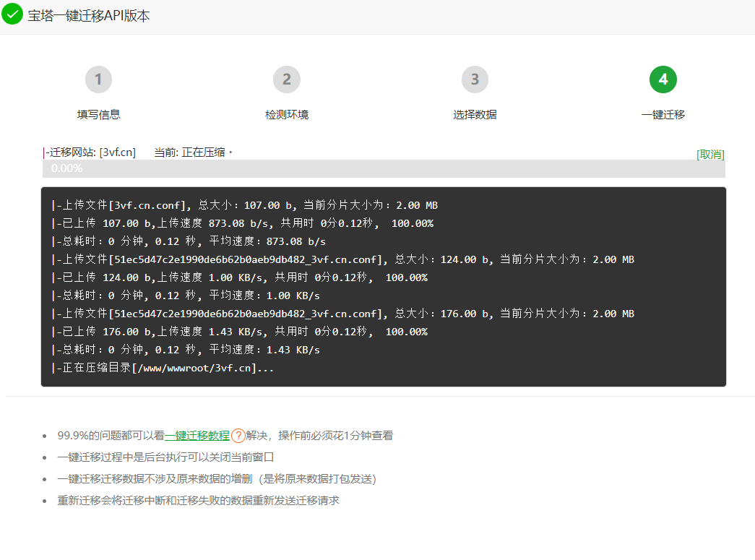755x560 pixels.
Task: Click the 迁移网站 [3vf.cn] status text
Action: [90, 152]
